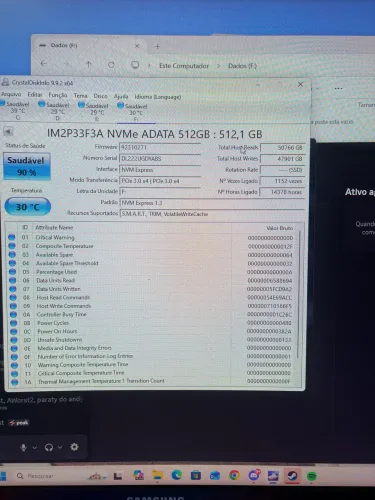This screenshot has height=500, width=375.
Task: Go back in the Explorer window
Action: (x=43, y=63)
